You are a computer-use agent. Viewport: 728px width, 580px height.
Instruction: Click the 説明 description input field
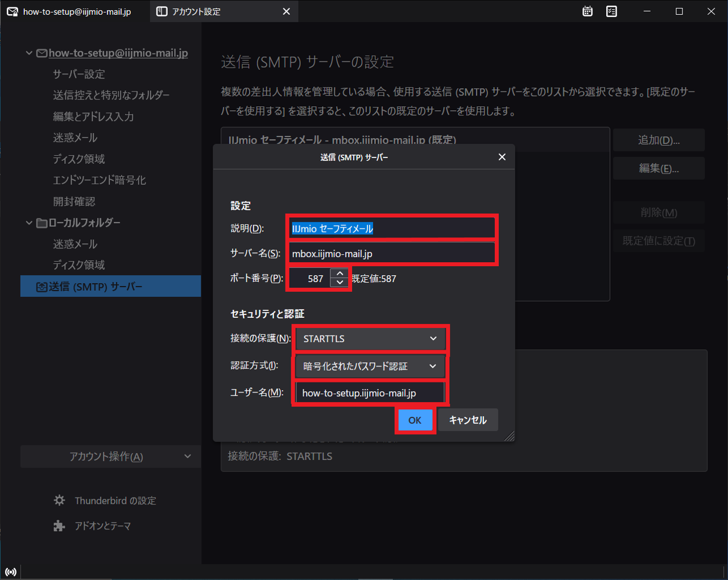pyautogui.click(x=392, y=229)
